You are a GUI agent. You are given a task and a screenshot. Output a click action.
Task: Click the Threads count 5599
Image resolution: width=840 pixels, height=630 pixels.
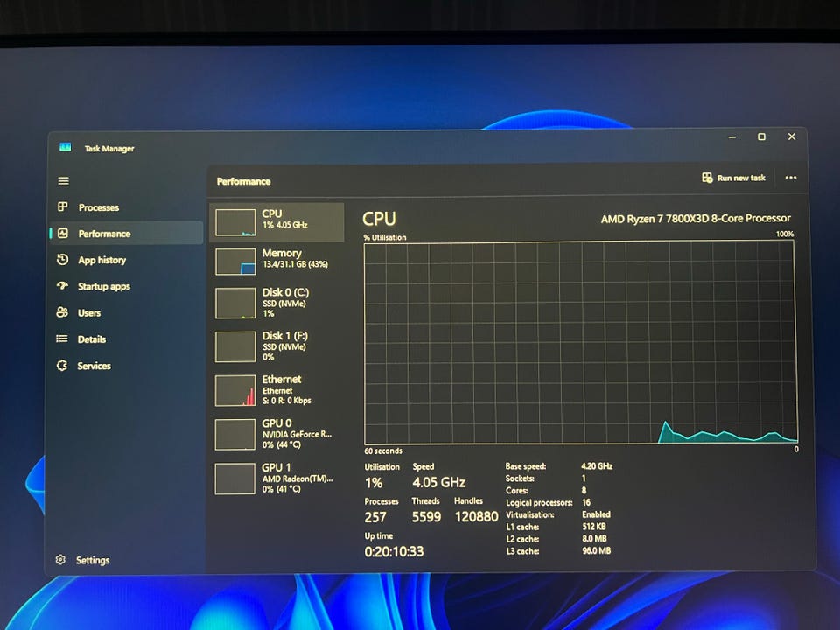pos(426,517)
